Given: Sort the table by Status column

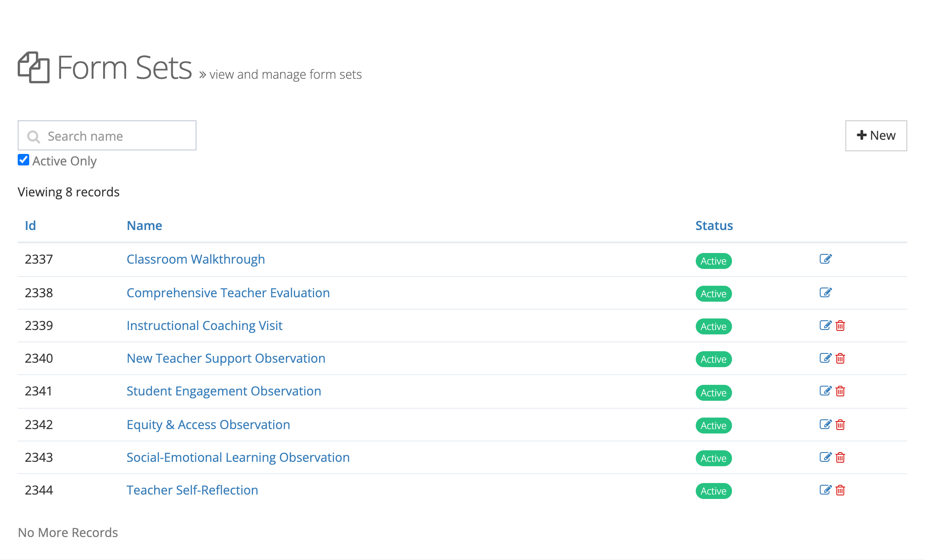Looking at the screenshot, I should [x=714, y=226].
